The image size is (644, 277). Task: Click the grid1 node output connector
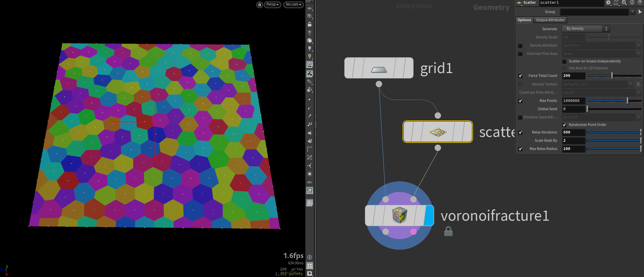(x=379, y=84)
